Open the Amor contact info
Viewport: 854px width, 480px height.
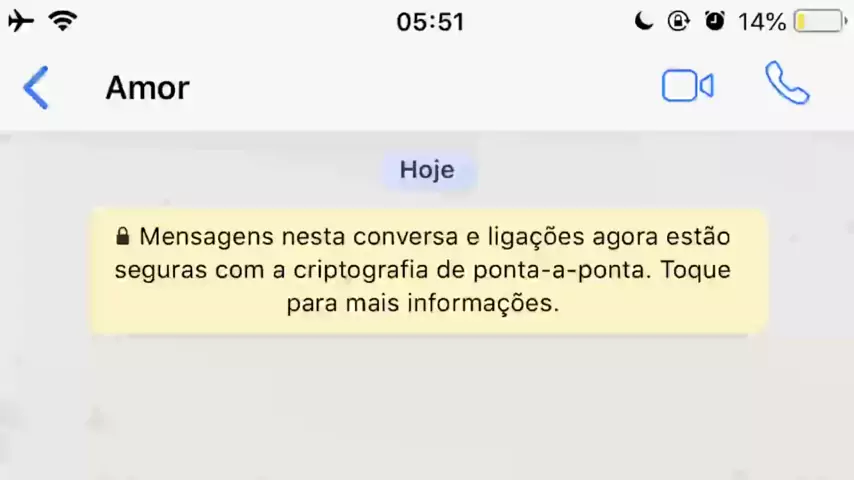pos(148,88)
